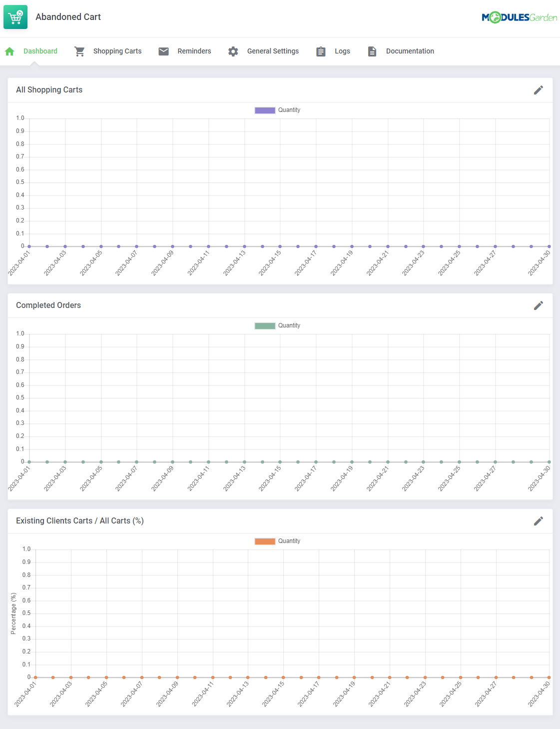The image size is (560, 729).
Task: Open the Shopping Carts tab
Action: pos(117,51)
